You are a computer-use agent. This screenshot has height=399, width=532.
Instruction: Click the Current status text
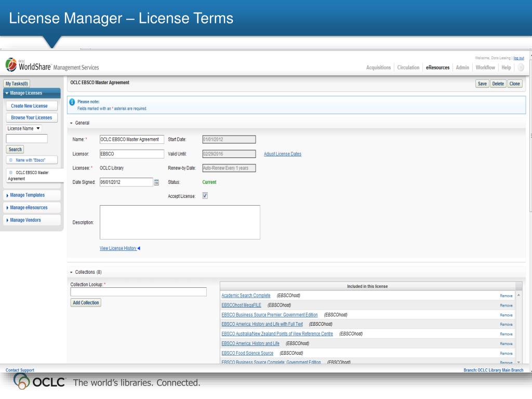click(209, 182)
